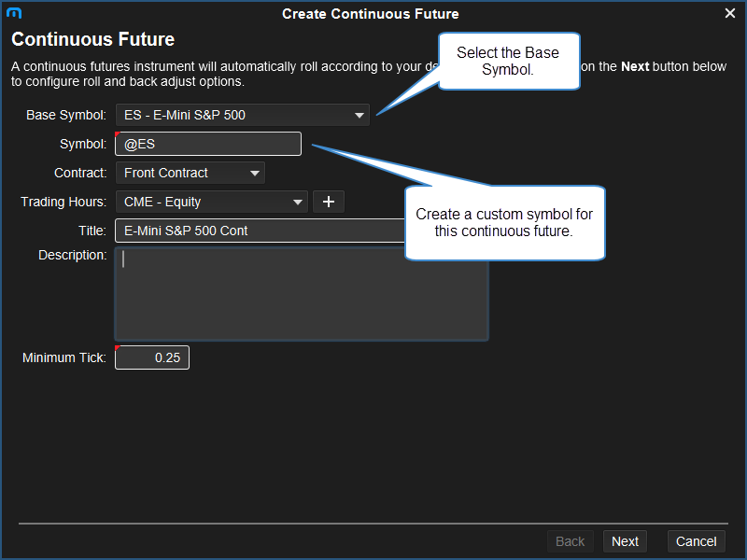Close the Create Continuous Future dialog
Viewport: 747px width, 560px height.
[730, 14]
